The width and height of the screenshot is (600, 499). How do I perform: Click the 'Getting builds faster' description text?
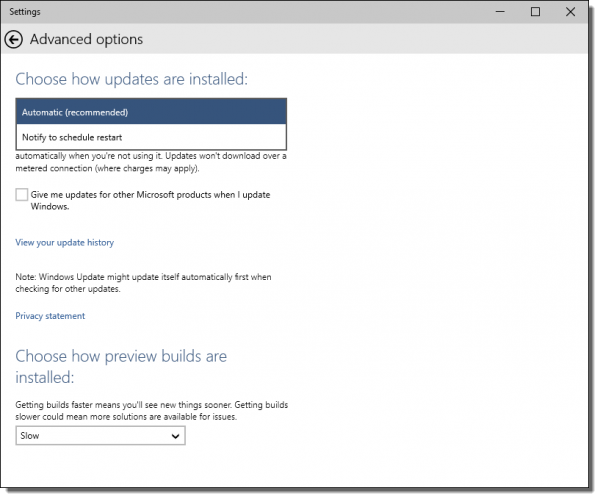(x=150, y=409)
